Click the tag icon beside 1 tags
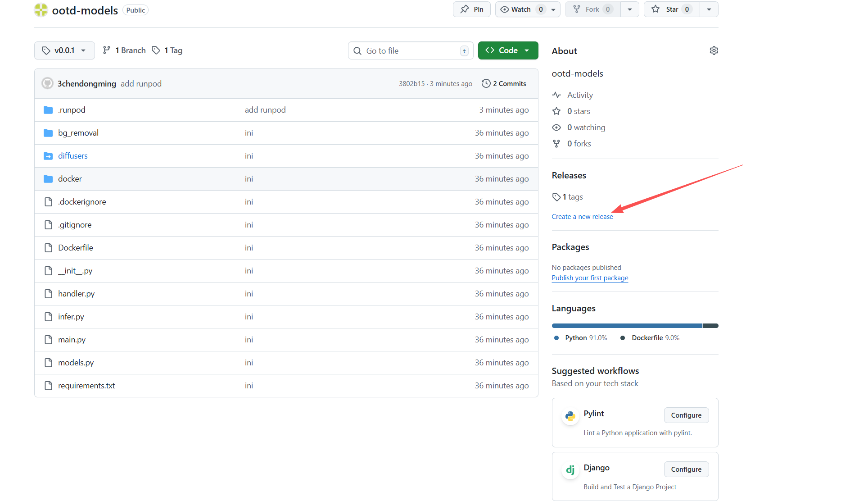868x501 pixels. [x=556, y=197]
